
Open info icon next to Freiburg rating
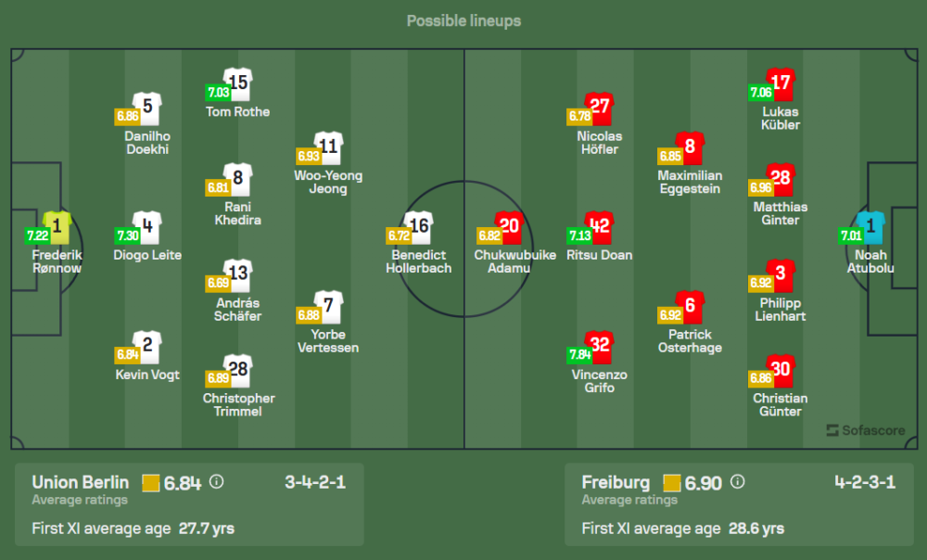point(736,482)
